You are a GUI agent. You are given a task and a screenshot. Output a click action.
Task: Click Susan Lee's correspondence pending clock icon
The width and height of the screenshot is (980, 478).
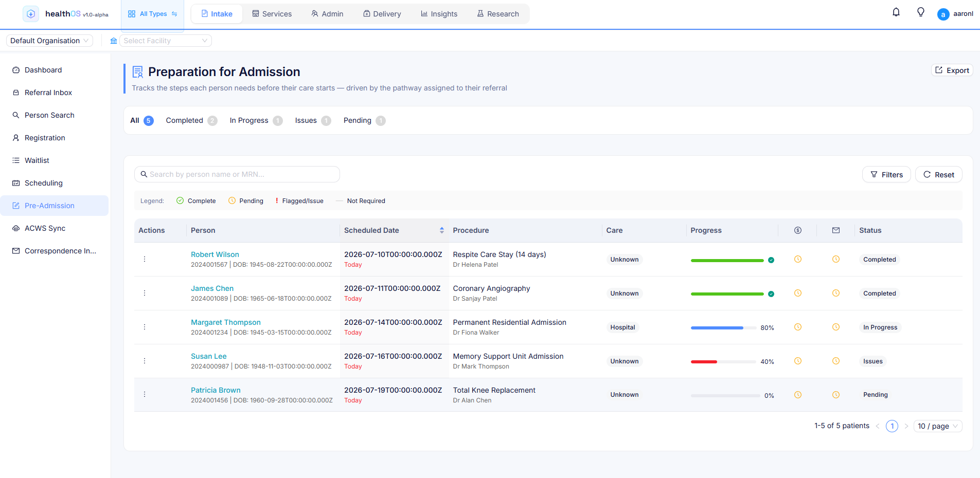pos(836,361)
